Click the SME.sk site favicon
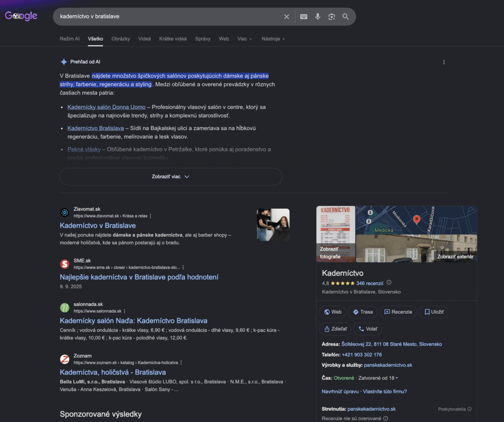 coord(64,264)
